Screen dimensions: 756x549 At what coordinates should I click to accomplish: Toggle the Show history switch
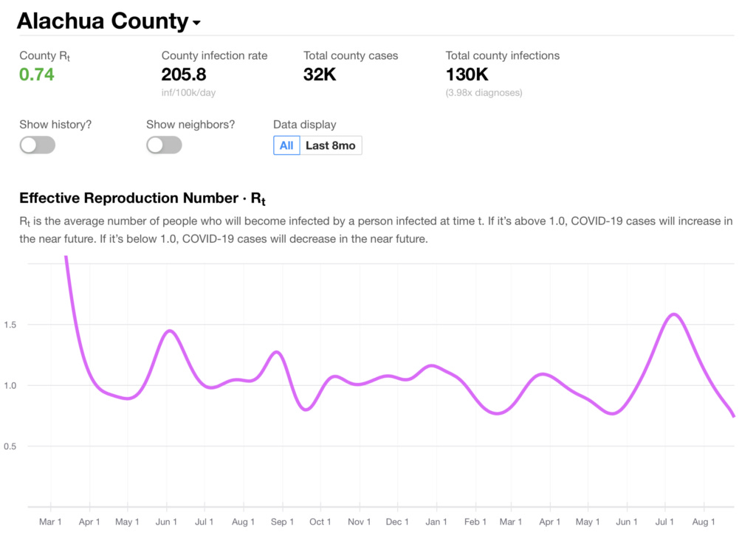coord(38,145)
